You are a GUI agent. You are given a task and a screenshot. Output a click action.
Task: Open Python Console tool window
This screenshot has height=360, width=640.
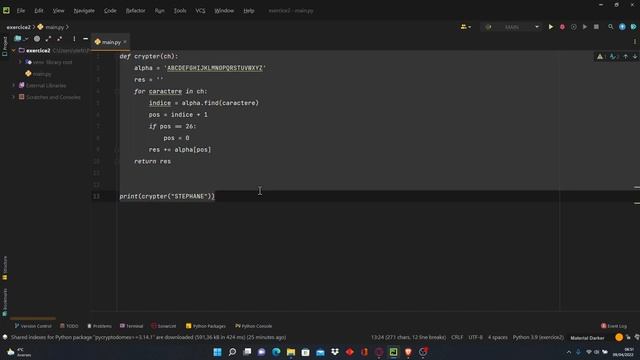pyautogui.click(x=253, y=326)
